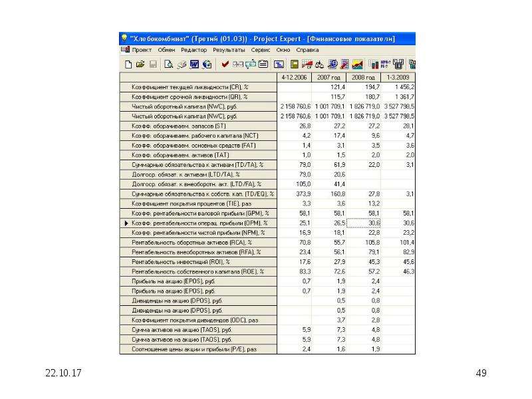The width and height of the screenshot is (532, 399).
Task: Open a project with the folder icon
Action: pos(140,64)
